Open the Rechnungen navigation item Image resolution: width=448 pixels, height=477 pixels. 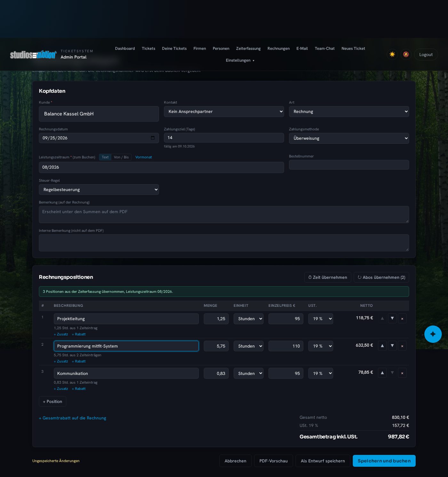click(x=278, y=49)
